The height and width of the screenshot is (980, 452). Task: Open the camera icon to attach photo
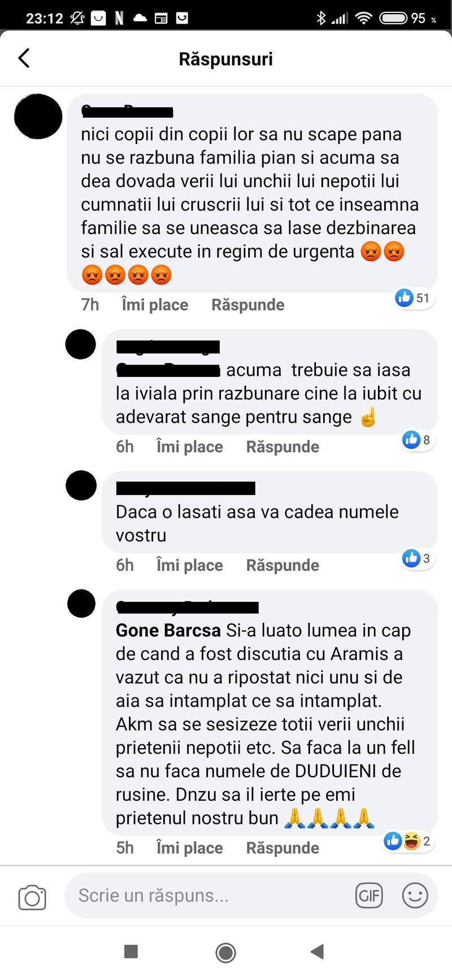32,897
